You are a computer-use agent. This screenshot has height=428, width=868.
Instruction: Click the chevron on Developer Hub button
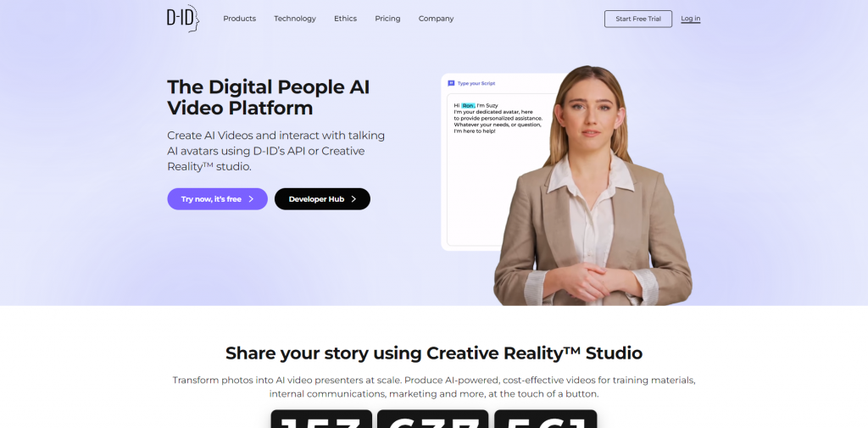click(x=353, y=199)
